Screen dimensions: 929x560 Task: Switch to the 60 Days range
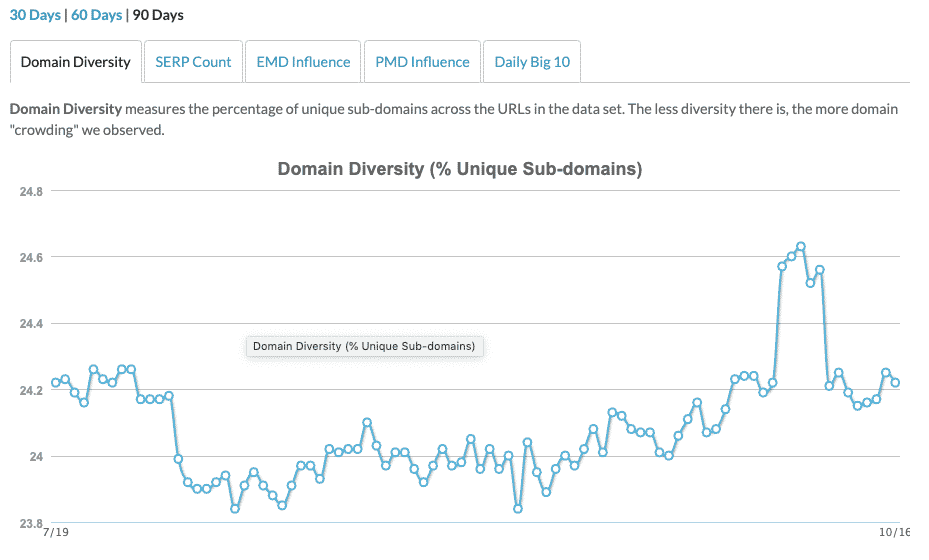tap(97, 15)
